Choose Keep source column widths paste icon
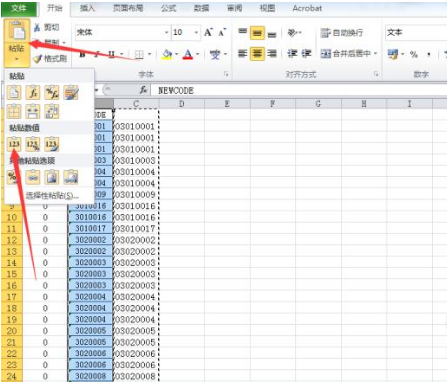Image resolution: width=447 pixels, height=386 pixels. pos(33,112)
